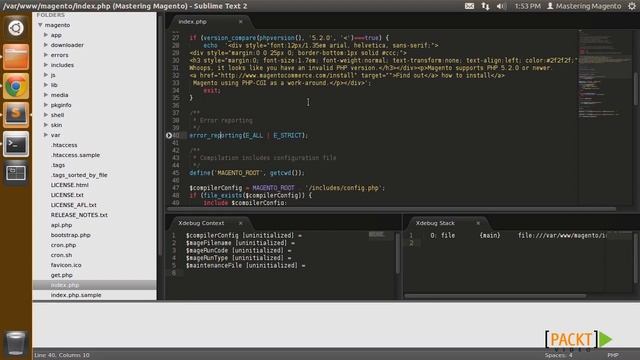The height and width of the screenshot is (360, 640).
Task: Click the Xdebug Stack horizontal scrollbar
Action: tap(495, 296)
